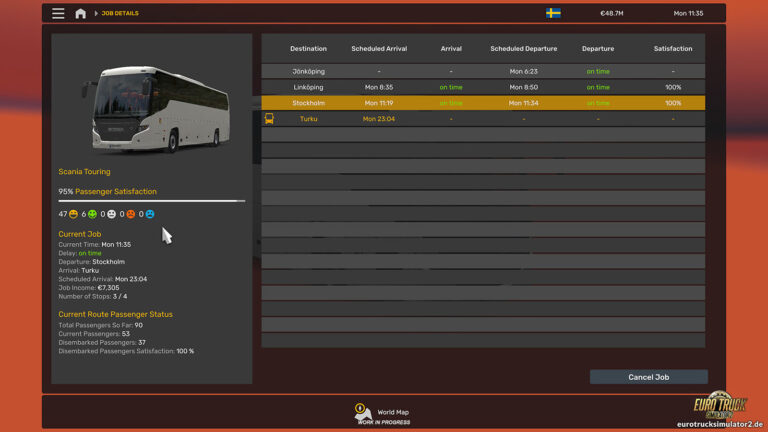Image resolution: width=768 pixels, height=432 pixels.
Task: Click the green happy smiley icon
Action: (x=93, y=214)
